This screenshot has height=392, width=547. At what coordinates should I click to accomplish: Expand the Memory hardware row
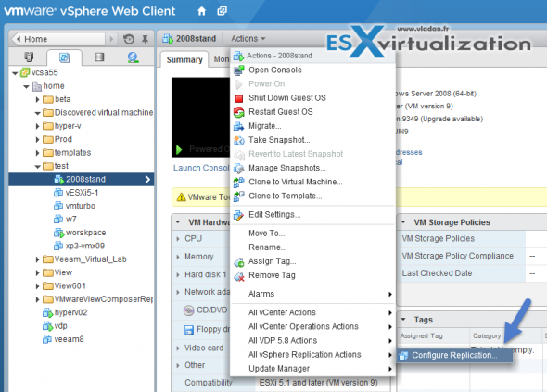click(x=178, y=257)
